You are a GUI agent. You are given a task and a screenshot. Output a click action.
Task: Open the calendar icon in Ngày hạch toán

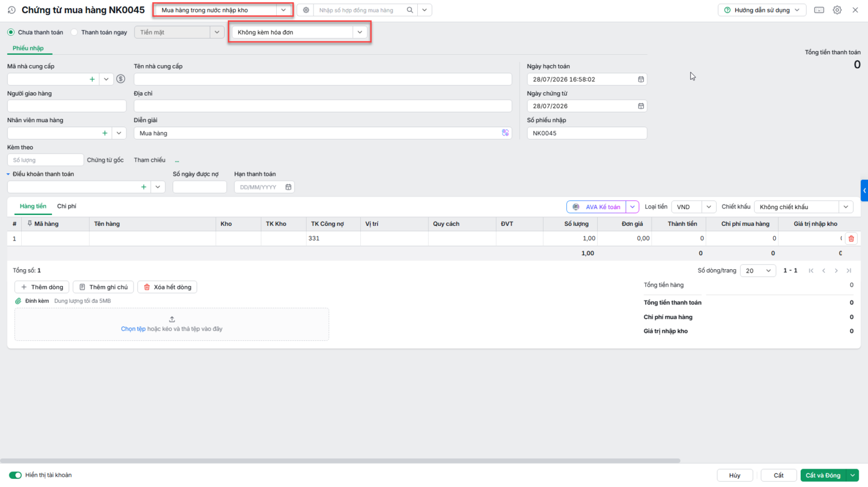click(641, 79)
